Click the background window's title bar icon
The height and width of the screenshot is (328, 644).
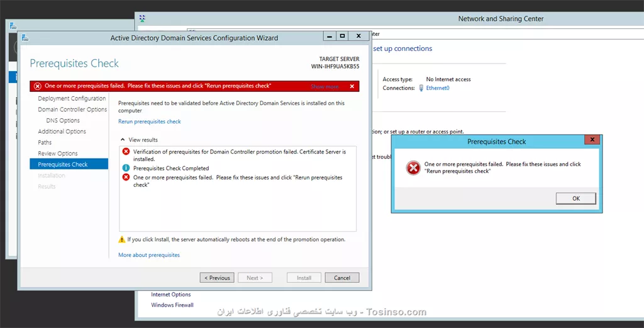(x=13, y=26)
